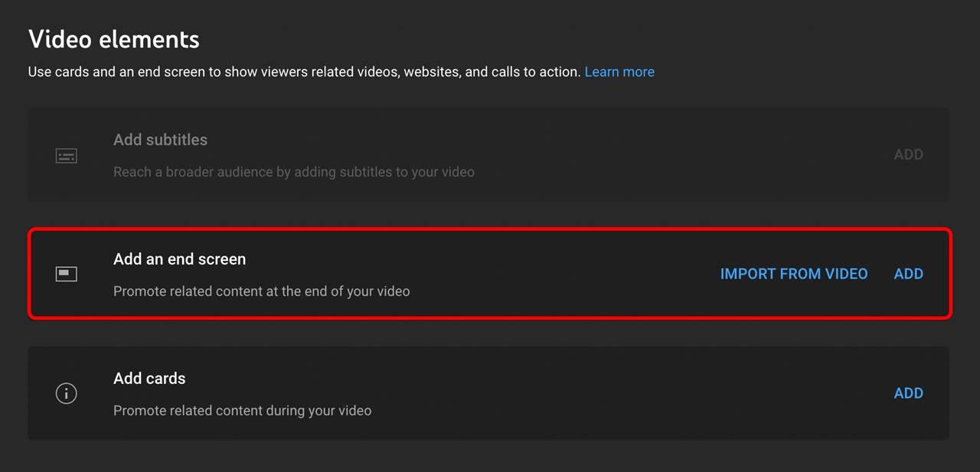This screenshot has width=980, height=472.
Task: Click IMPORT FROM VIDEO for end screen
Action: pos(794,274)
